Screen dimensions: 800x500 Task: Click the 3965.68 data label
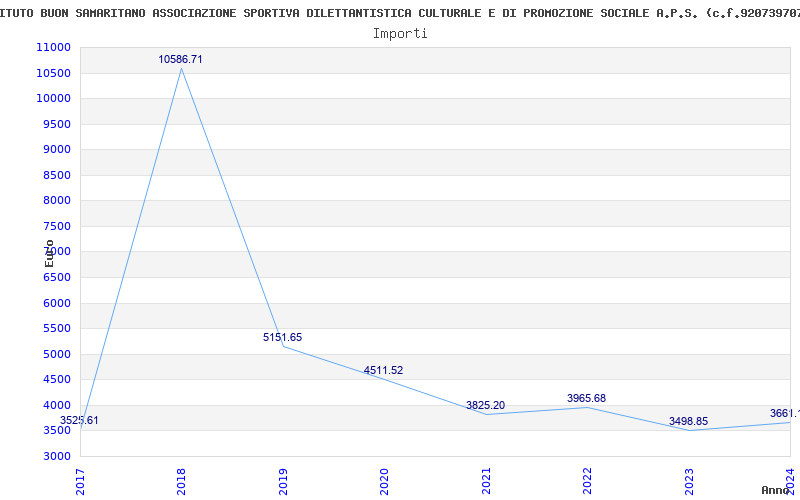pos(586,398)
